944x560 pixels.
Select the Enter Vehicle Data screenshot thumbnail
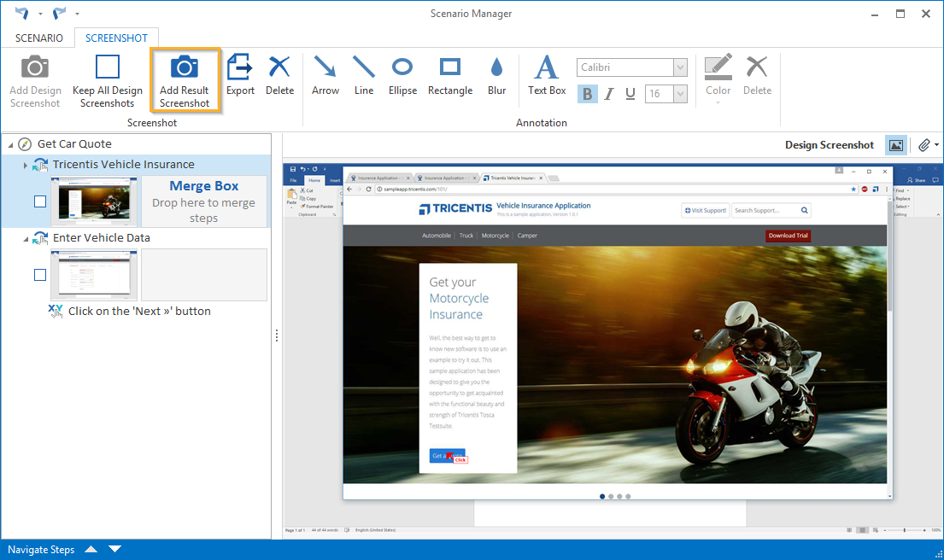pos(94,275)
